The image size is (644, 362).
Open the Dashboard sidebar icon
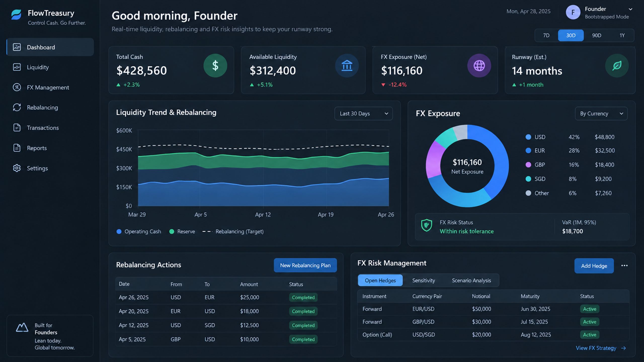coord(17,47)
